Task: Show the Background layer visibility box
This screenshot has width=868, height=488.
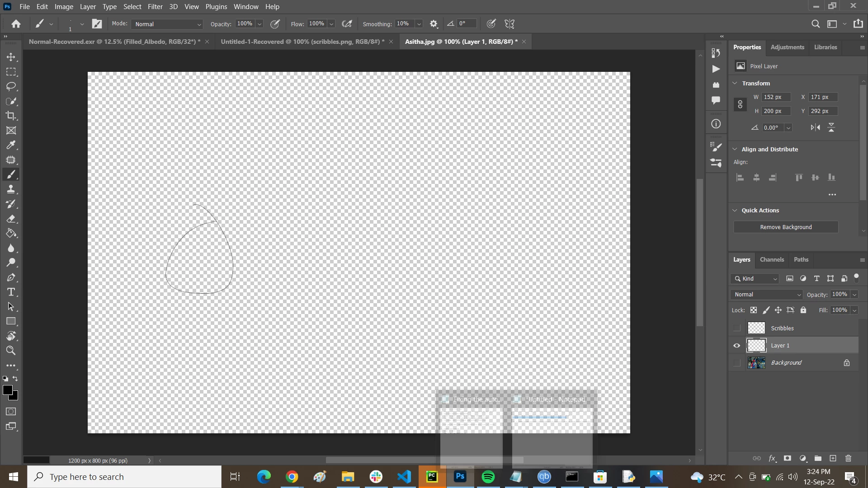Action: tap(737, 363)
